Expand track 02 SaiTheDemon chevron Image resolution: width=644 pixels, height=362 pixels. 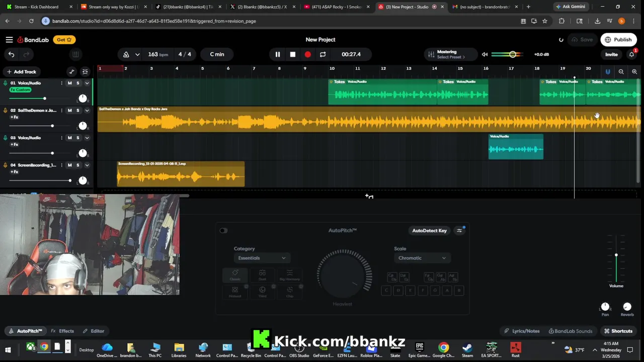(87, 110)
